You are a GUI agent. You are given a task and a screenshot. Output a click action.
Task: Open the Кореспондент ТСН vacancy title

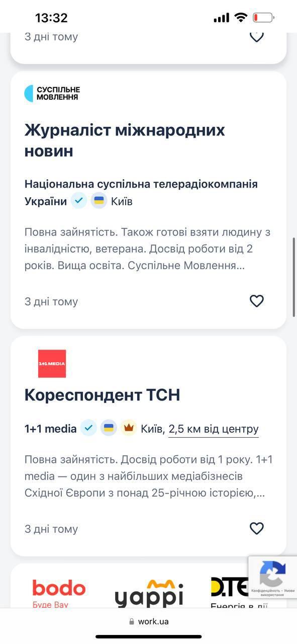[103, 395]
